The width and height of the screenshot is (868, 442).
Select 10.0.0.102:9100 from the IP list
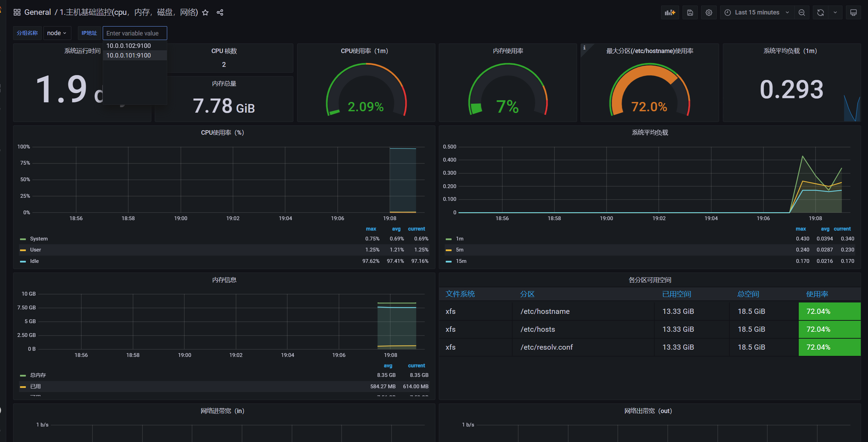tap(135, 45)
